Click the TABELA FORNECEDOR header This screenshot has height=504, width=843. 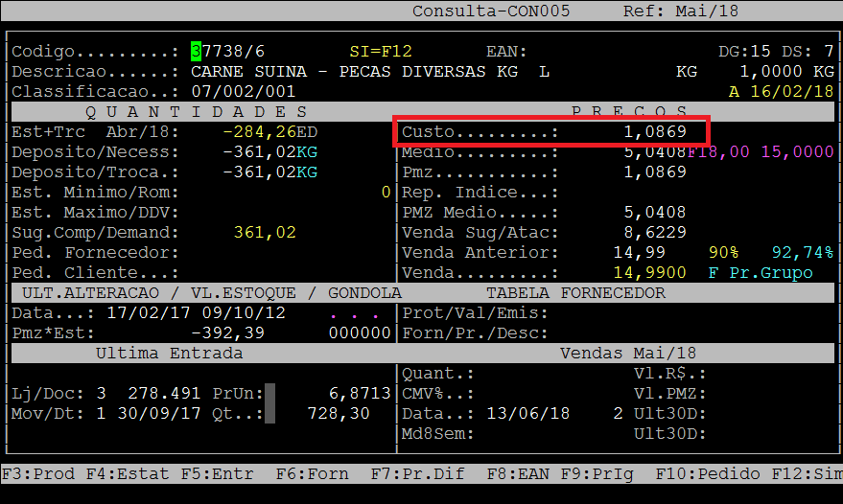point(575,293)
